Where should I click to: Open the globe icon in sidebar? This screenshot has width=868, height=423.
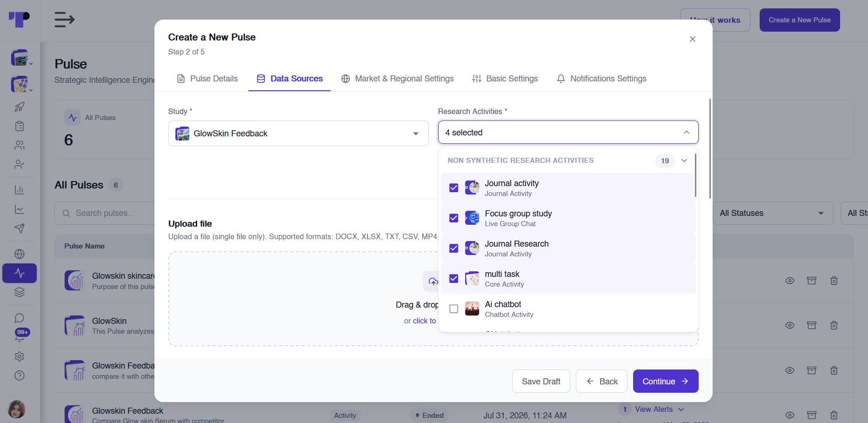[x=20, y=254]
